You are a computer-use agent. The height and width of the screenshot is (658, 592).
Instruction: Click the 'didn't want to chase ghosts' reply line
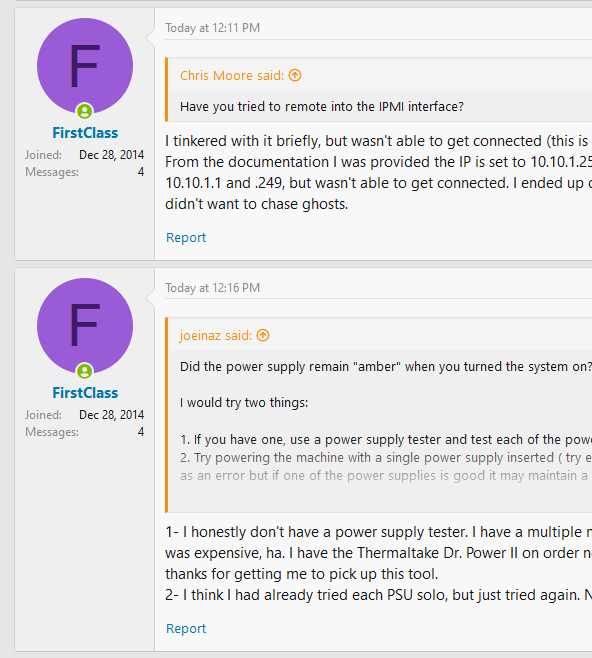(x=257, y=204)
